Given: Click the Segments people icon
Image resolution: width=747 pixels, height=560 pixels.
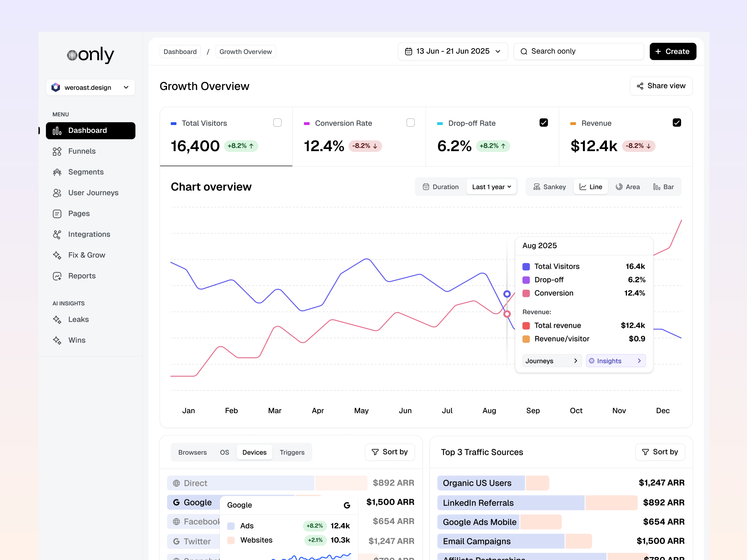Looking at the screenshot, I should [x=57, y=172].
